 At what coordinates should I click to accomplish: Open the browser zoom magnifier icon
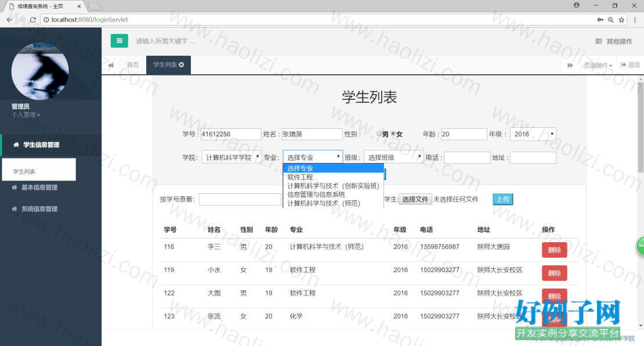pyautogui.click(x=611, y=20)
